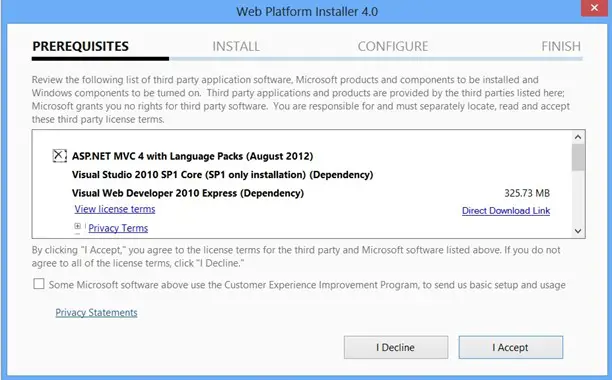
Task: Click the remove X icon beside ASP.NET MVC 4
Action: pyautogui.click(x=60, y=156)
